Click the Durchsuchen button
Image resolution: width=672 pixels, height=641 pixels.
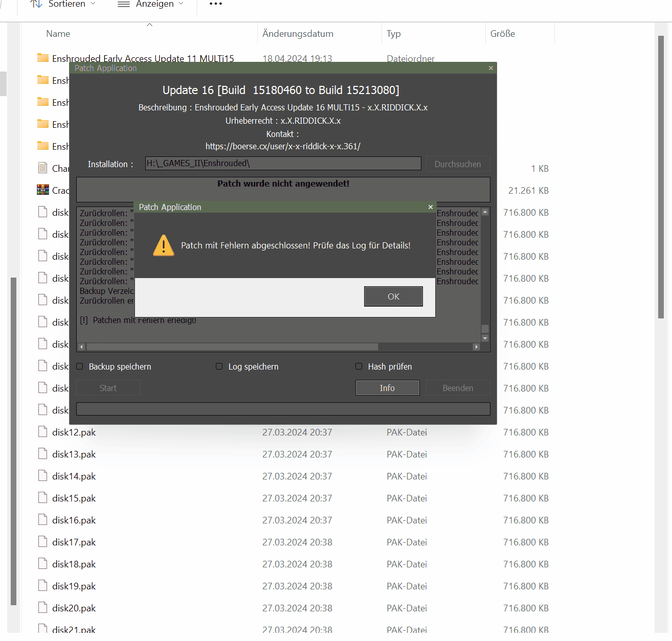458,164
